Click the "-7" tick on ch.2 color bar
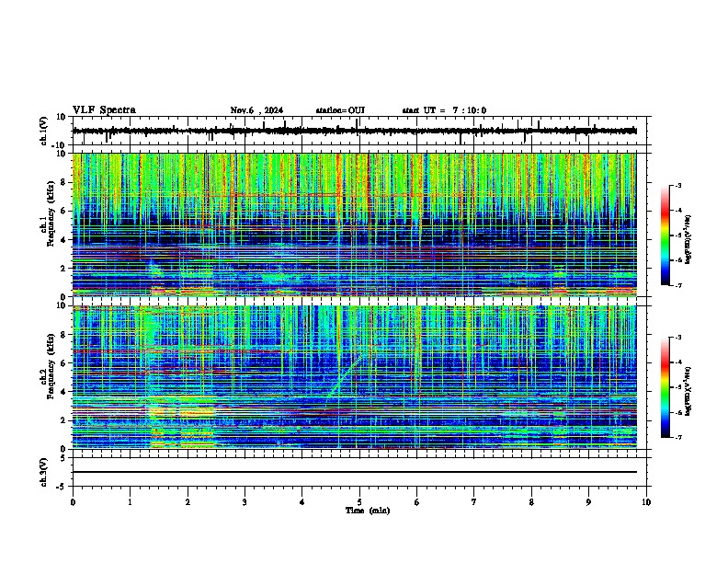 click(x=677, y=437)
